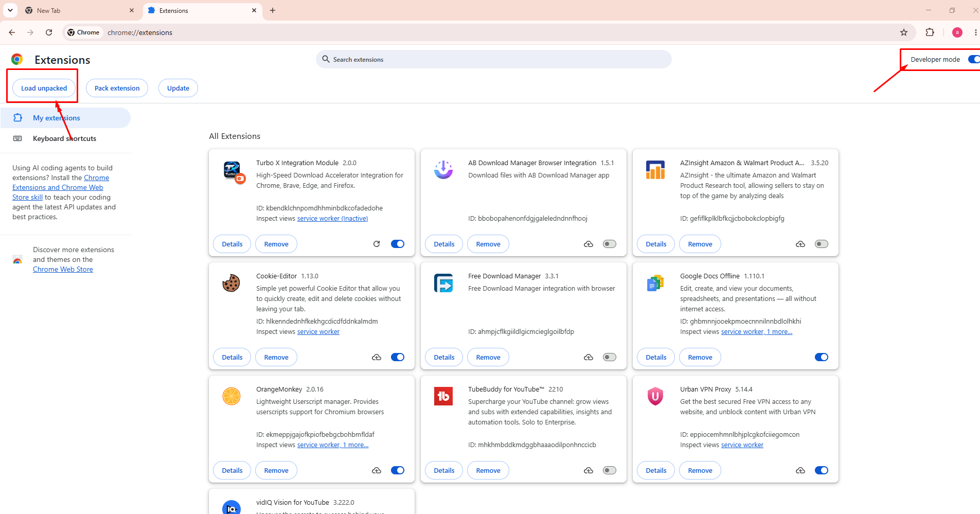980x514 pixels.
Task: Open the Turbo X service worker (Inactive) link
Action: [x=332, y=219]
